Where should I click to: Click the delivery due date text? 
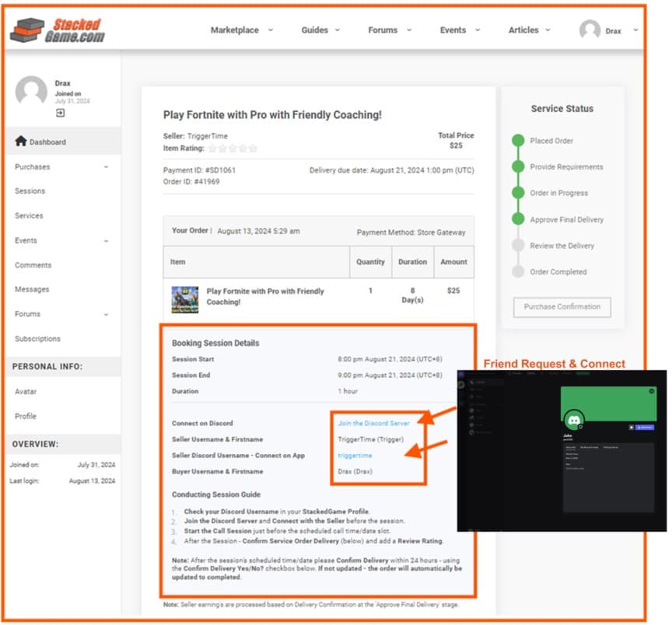coord(392,170)
